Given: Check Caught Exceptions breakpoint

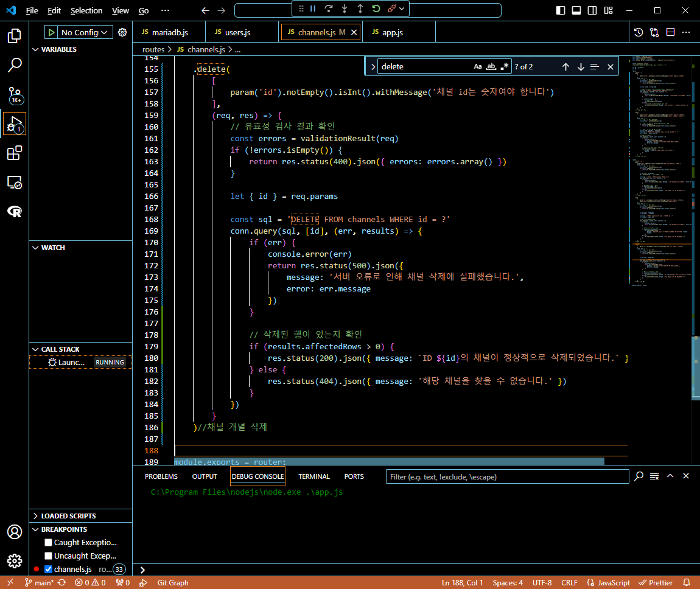Looking at the screenshot, I should 49,543.
